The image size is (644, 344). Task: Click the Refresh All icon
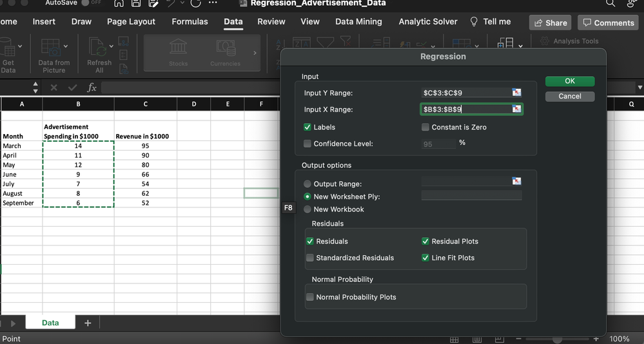[x=97, y=47]
